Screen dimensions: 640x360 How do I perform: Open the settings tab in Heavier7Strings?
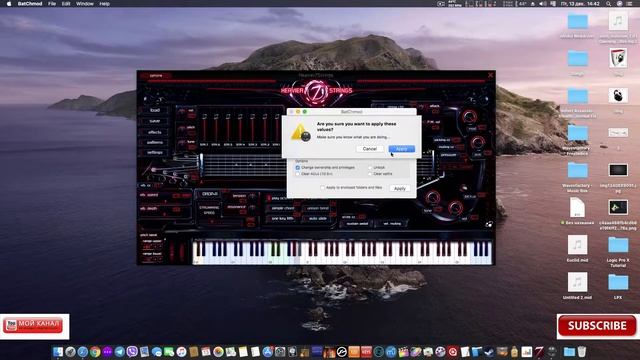point(155,153)
